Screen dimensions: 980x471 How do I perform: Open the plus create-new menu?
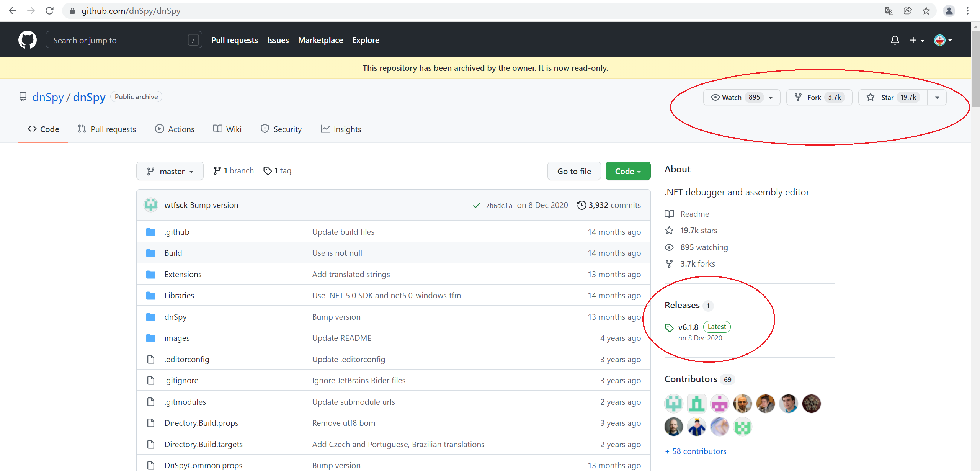917,40
